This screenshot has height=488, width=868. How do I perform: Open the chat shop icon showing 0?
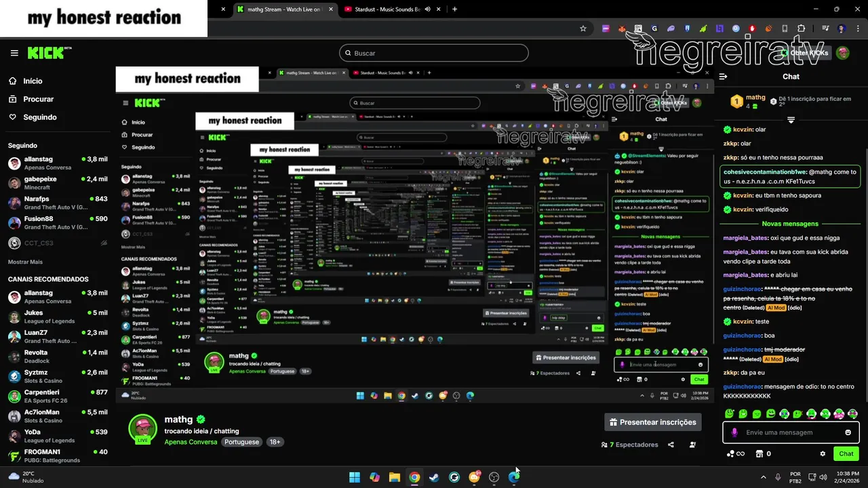(764, 454)
